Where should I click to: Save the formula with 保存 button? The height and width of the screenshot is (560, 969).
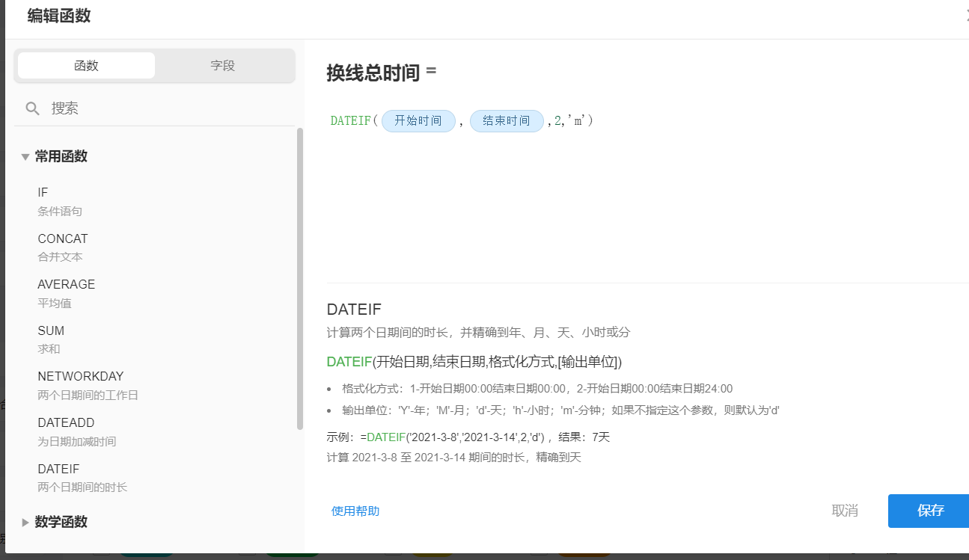(x=930, y=511)
